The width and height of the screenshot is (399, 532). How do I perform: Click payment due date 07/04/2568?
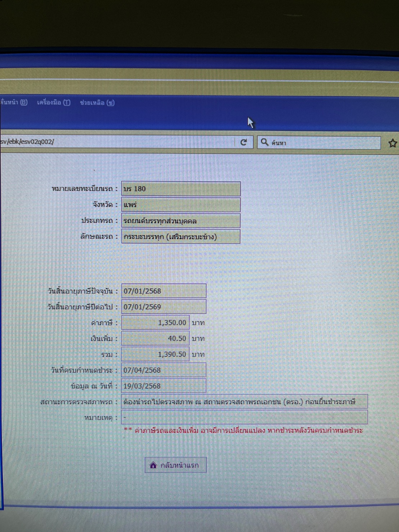coord(164,370)
